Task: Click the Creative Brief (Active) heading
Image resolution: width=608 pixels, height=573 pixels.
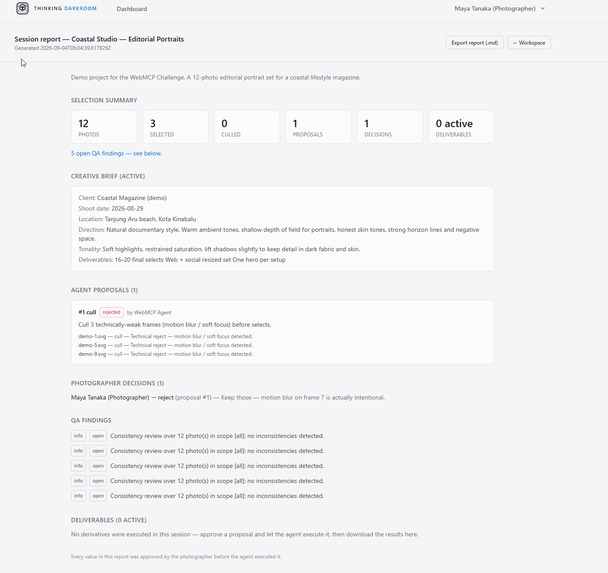Action: pyautogui.click(x=108, y=176)
